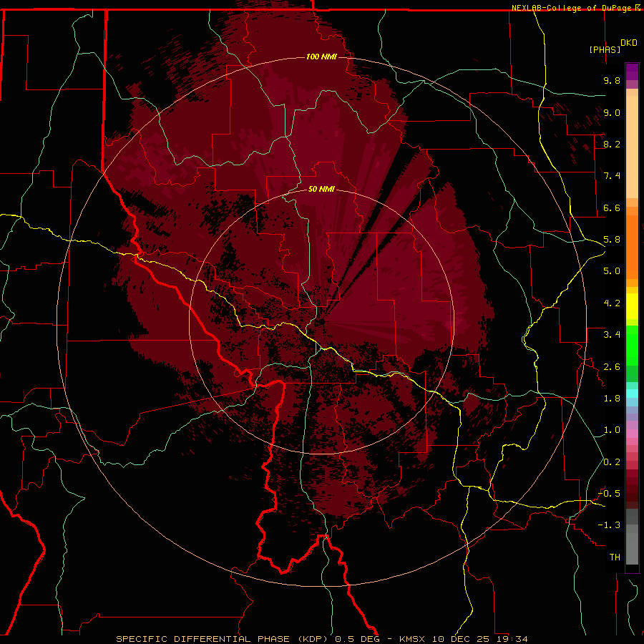Click the gray band at bottom of color bar
The image size is (644, 644).
[x=632, y=538]
